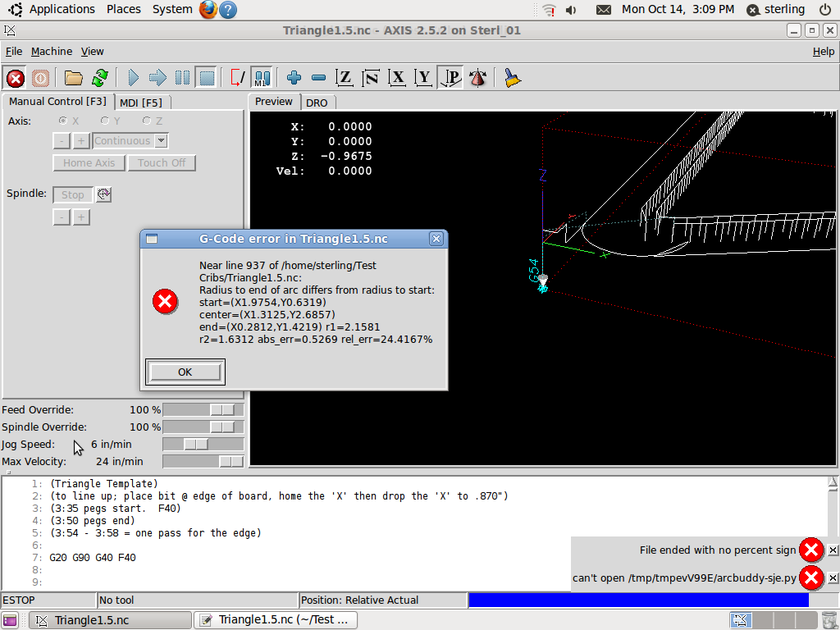Open the blue Help question-mark launcher

[228, 10]
